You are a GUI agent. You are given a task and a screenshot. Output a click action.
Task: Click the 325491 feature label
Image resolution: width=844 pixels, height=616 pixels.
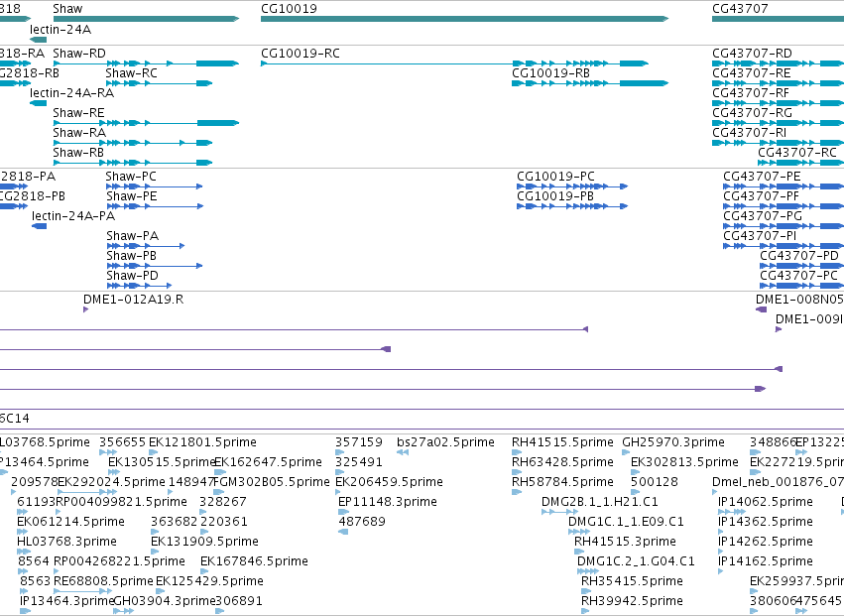point(358,462)
